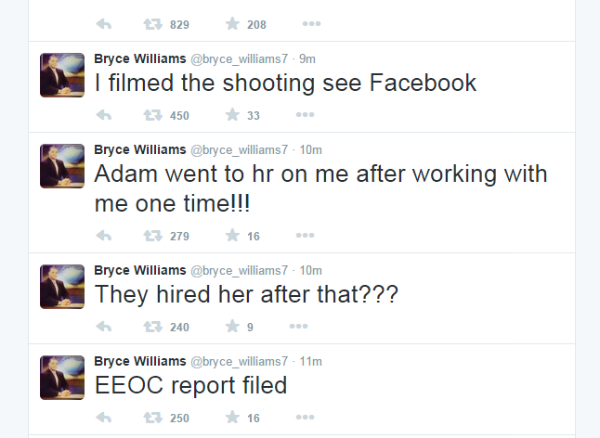Click the avatar beside "Adam went to hr" tweet
Screen dimensions: 600x438
[61, 166]
